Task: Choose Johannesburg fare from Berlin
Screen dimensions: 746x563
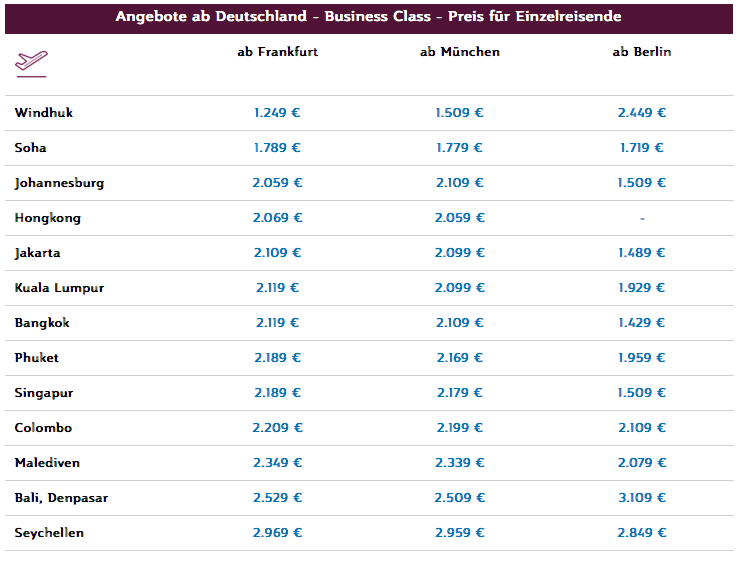Action: (642, 183)
